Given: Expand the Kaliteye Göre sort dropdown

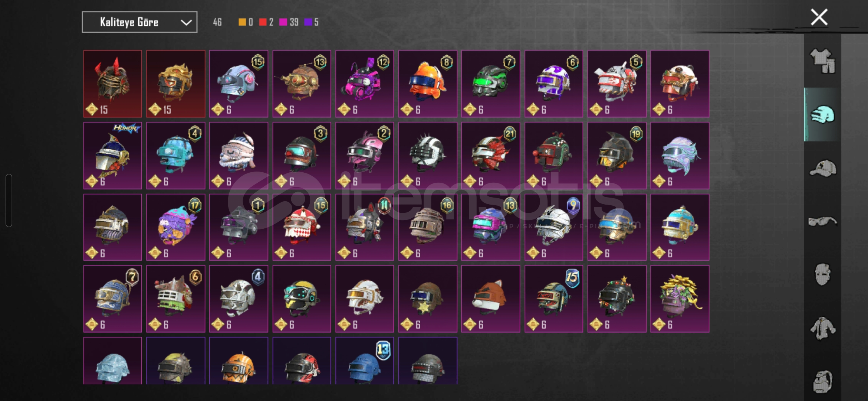Looking at the screenshot, I should coord(139,22).
